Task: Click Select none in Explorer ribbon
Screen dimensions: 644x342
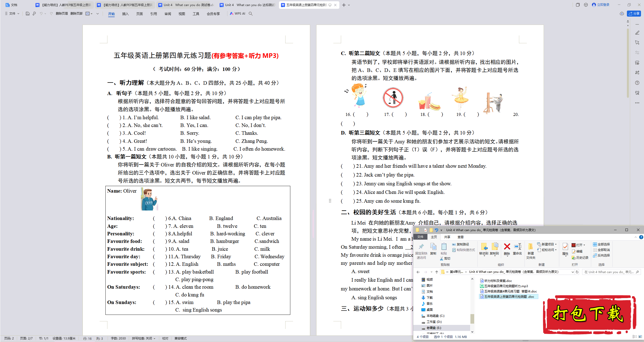Action: pos(601,250)
